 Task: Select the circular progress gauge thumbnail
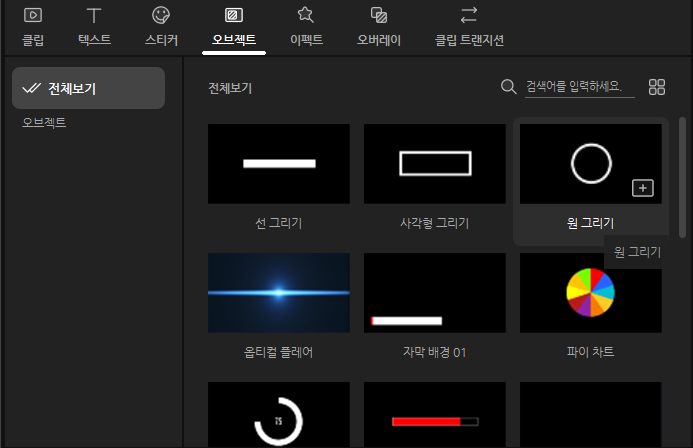point(279,414)
